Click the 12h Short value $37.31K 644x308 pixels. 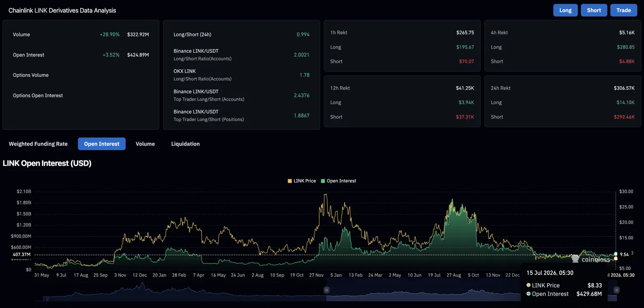465,117
